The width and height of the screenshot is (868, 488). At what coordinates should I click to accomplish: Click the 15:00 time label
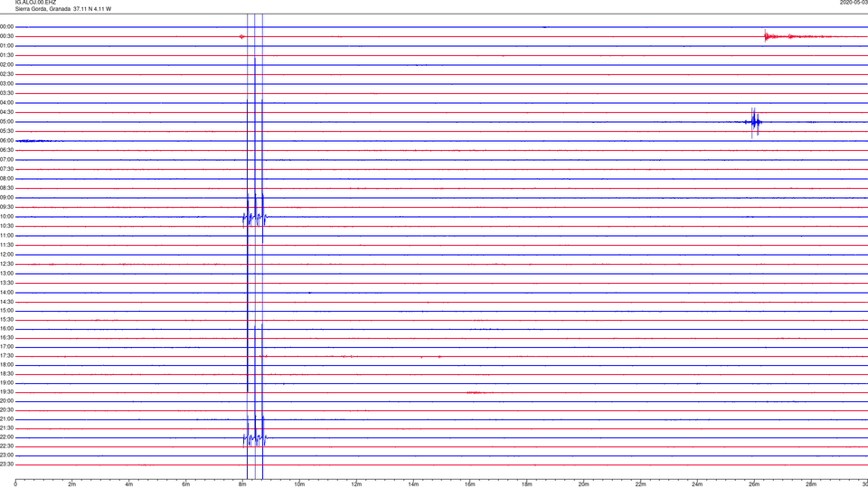tap(6, 310)
